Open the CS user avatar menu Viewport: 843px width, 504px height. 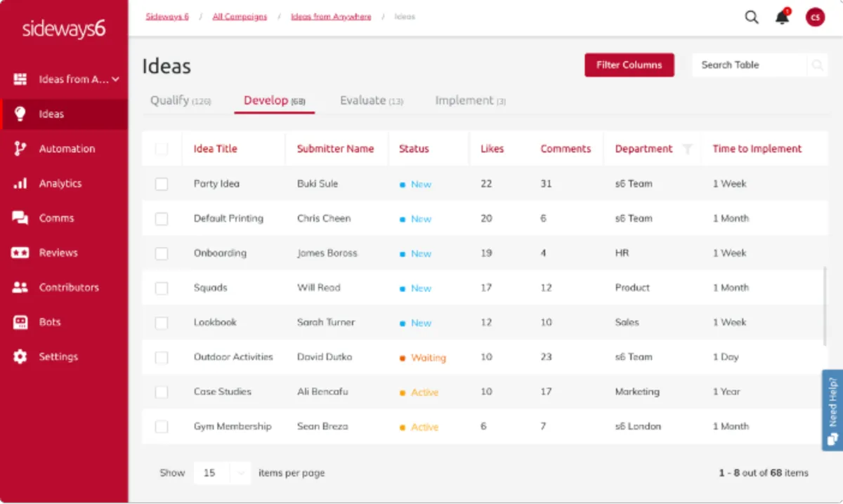click(x=815, y=18)
